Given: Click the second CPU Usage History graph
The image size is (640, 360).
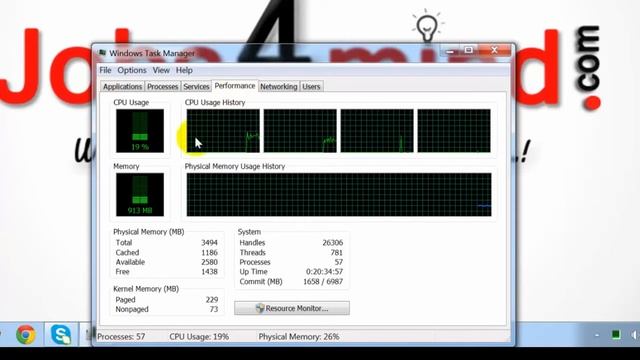Looking at the screenshot, I should [300, 131].
